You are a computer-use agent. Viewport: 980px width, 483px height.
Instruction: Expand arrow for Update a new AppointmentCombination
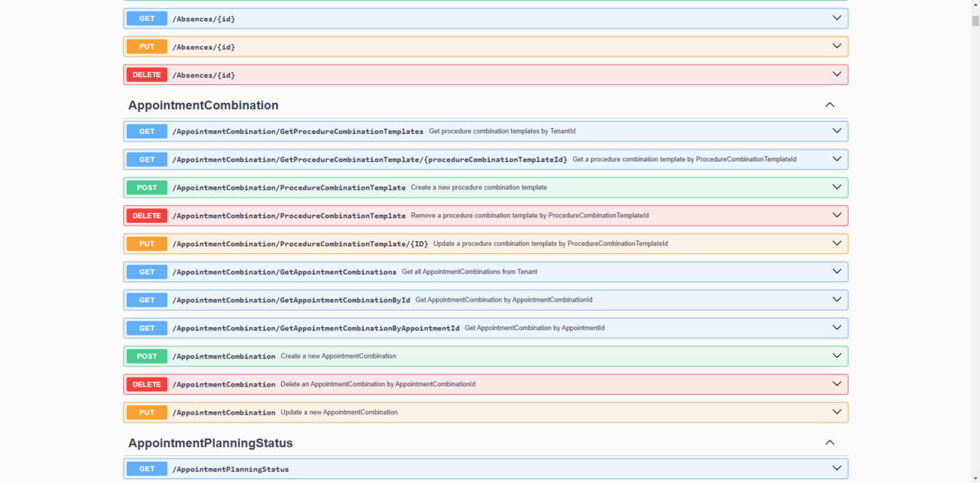coord(836,412)
